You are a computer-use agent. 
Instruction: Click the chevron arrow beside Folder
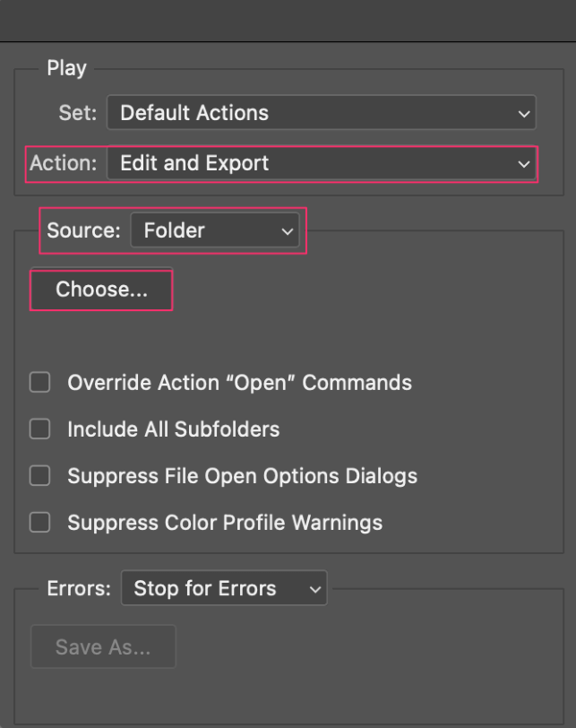[288, 230]
